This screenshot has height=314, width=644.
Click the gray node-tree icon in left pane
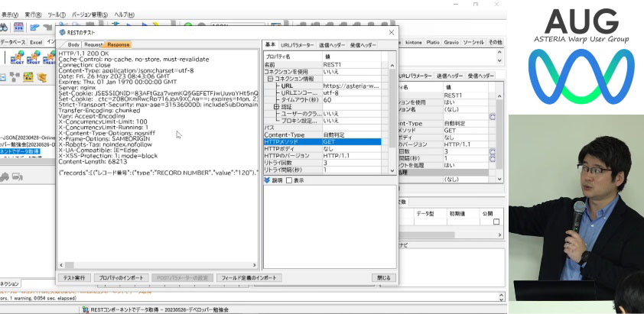[x=15, y=76]
